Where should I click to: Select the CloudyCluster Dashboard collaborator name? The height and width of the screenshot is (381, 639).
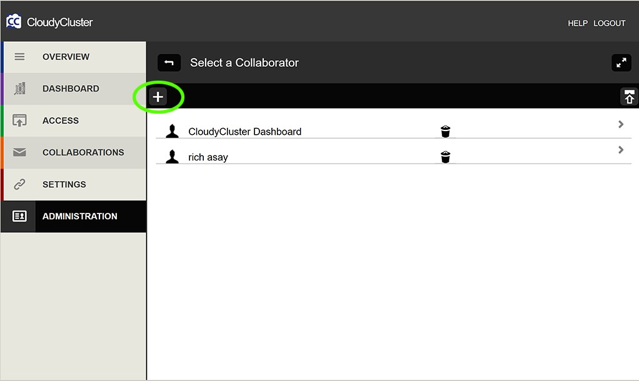pos(245,132)
